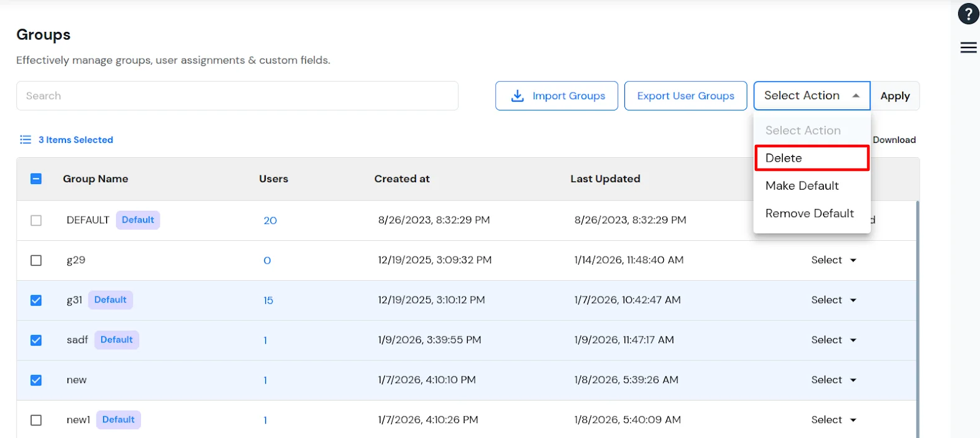Screen dimensions: 980x438
Task: Uncheck the g31 group checkbox
Action: [x=36, y=300]
